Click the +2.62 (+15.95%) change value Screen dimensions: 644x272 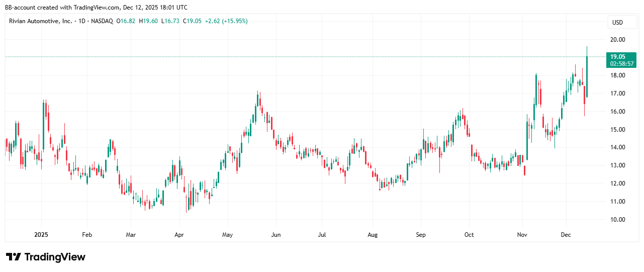225,21
